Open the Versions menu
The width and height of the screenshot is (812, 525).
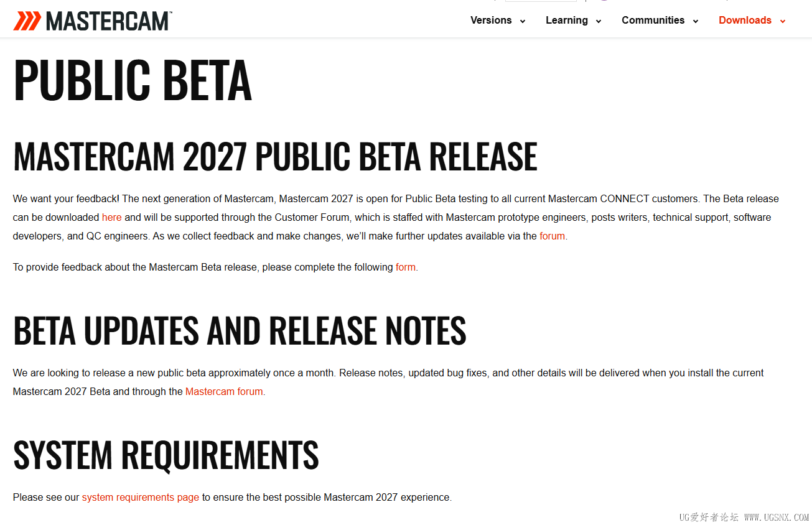click(490, 21)
